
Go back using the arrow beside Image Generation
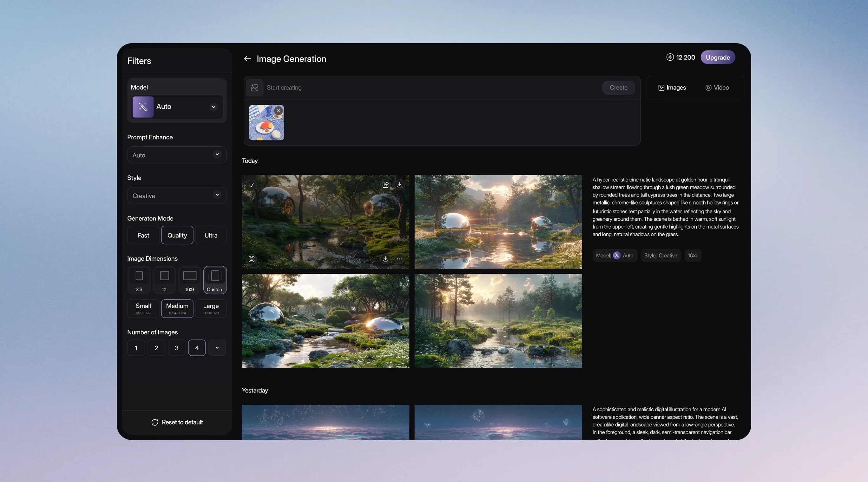[x=247, y=59]
